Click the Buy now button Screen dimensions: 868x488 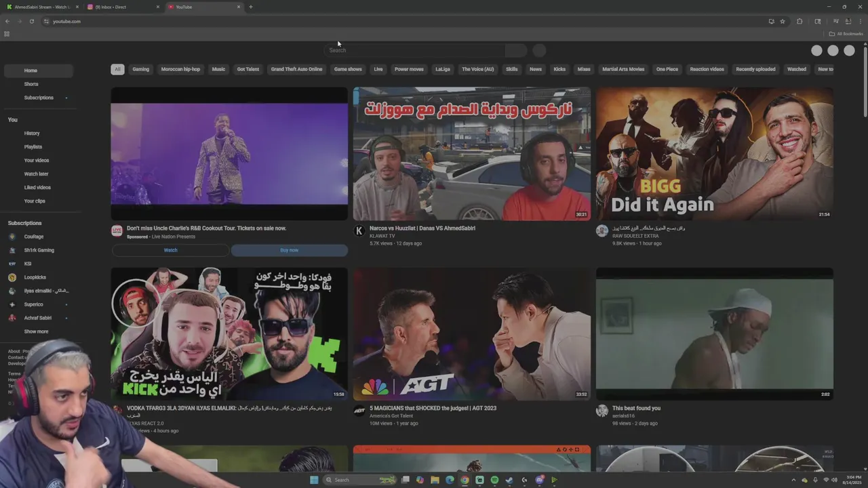click(x=290, y=250)
